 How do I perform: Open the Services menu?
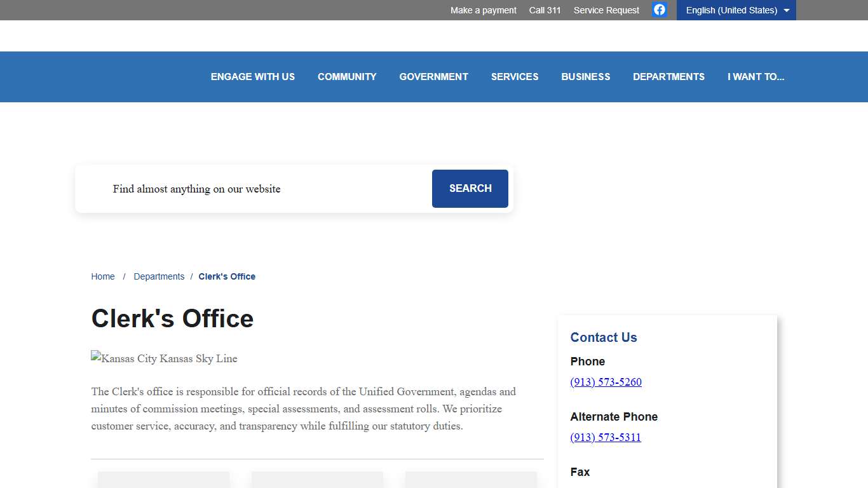(514, 77)
